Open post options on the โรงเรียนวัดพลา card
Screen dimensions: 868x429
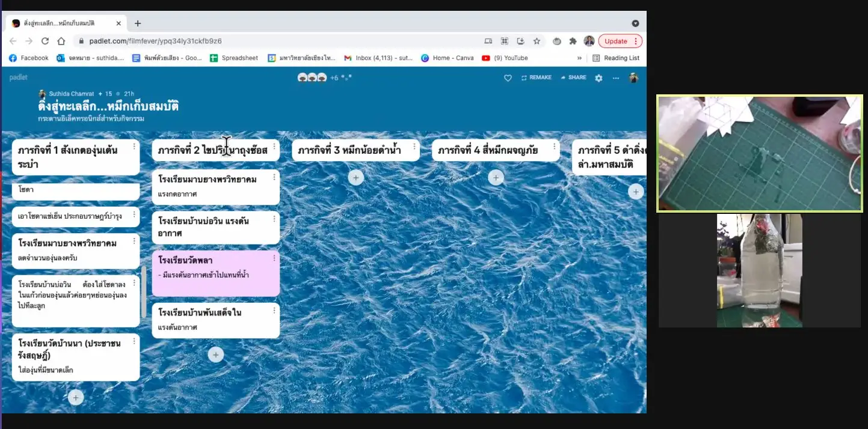pos(274,257)
